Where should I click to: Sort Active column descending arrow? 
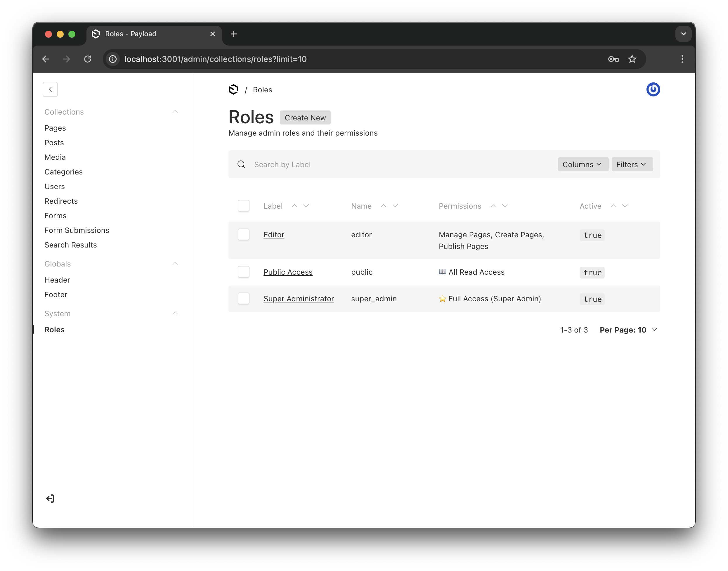[624, 206]
